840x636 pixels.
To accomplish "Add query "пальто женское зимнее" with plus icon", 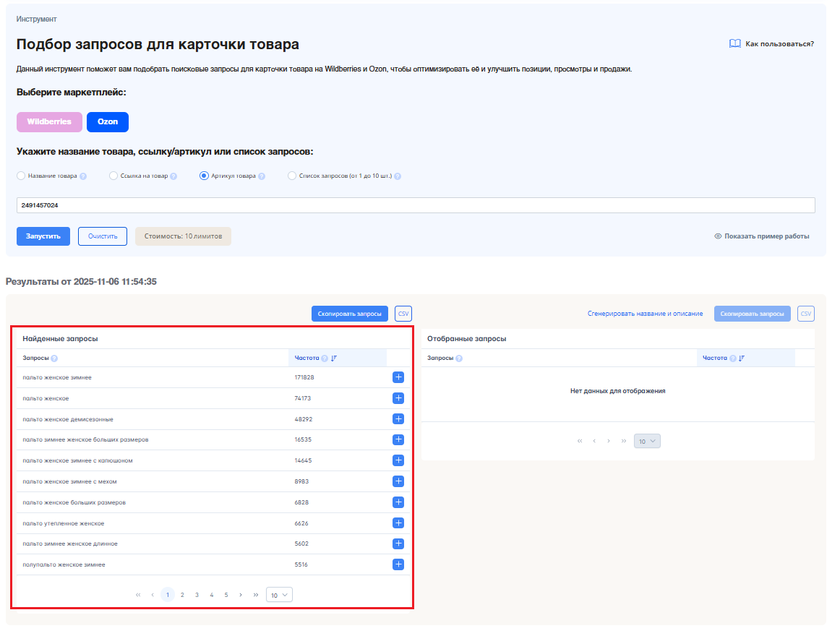I will pyautogui.click(x=398, y=377).
